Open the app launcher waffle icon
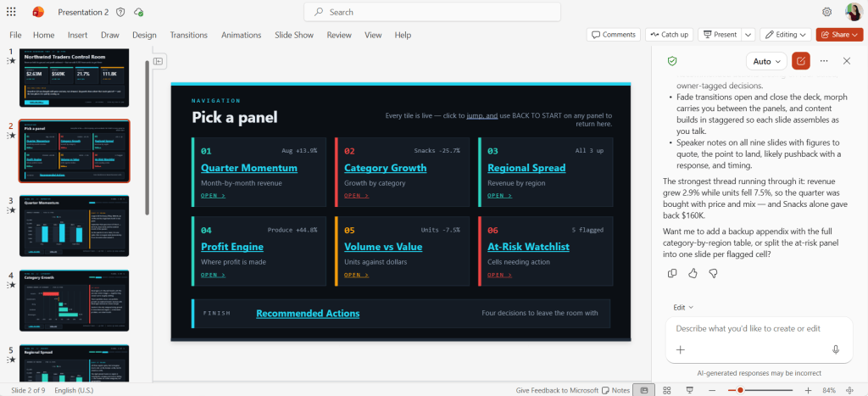 11,12
